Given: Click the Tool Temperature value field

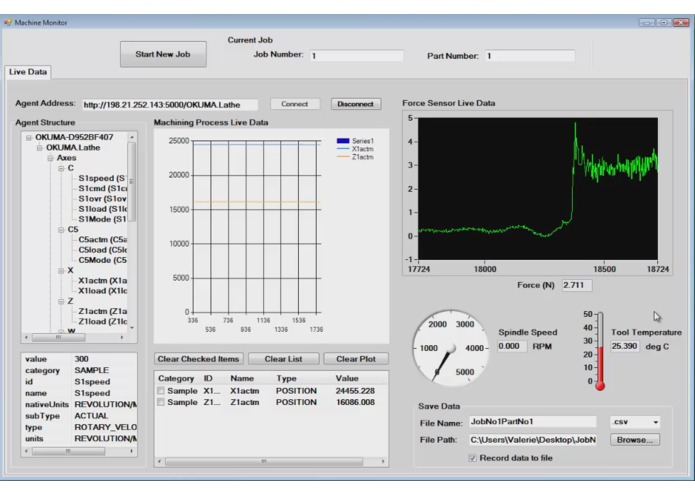Looking at the screenshot, I should [x=625, y=346].
